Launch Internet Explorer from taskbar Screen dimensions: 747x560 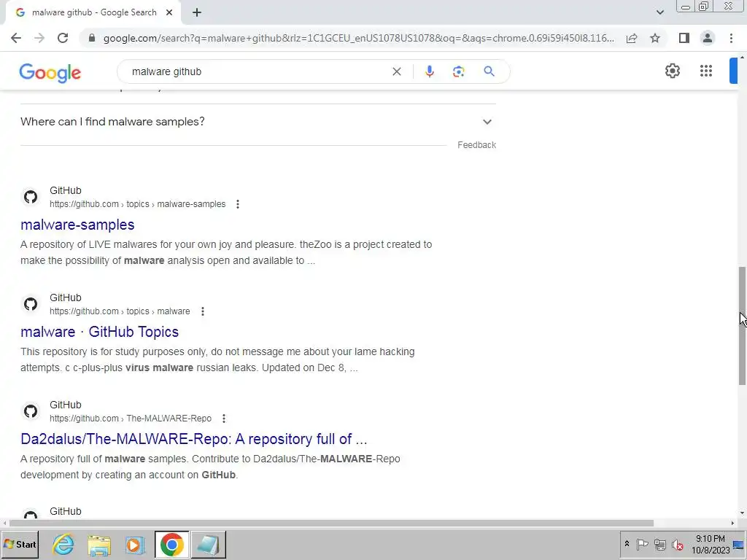(x=63, y=545)
